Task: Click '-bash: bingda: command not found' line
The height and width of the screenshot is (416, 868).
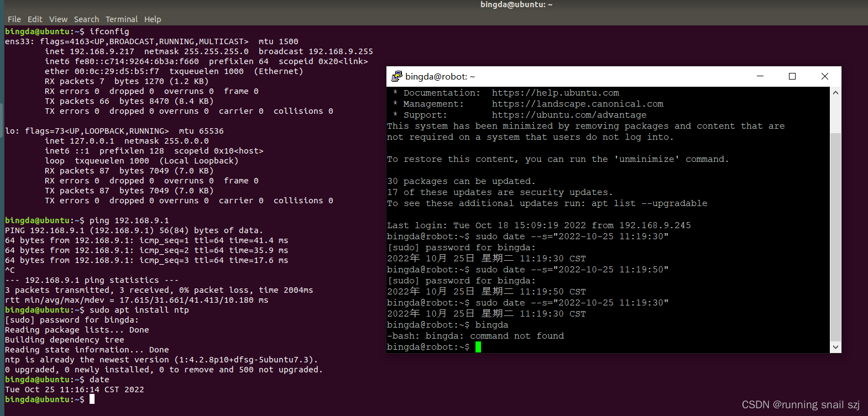Action: 475,336
